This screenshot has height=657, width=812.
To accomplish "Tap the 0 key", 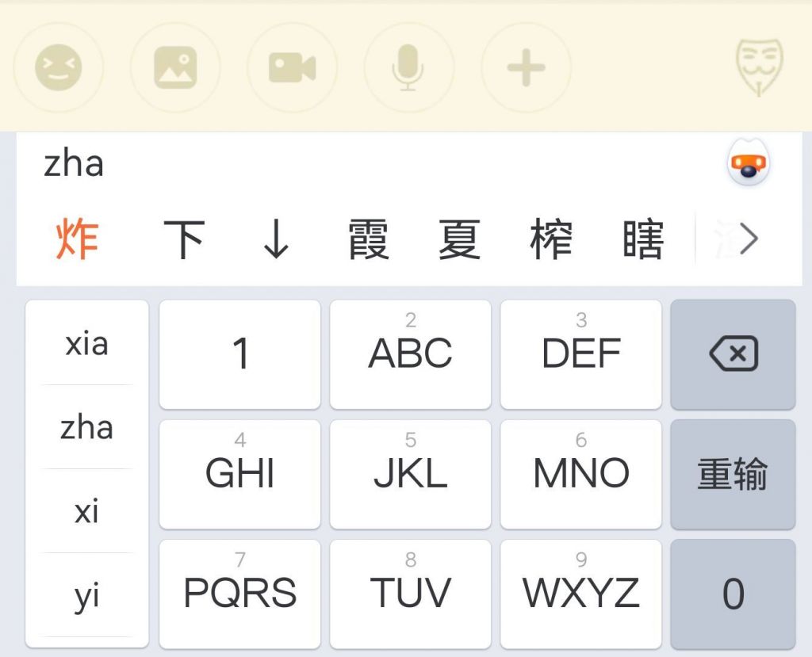I will pyautogui.click(x=733, y=594).
